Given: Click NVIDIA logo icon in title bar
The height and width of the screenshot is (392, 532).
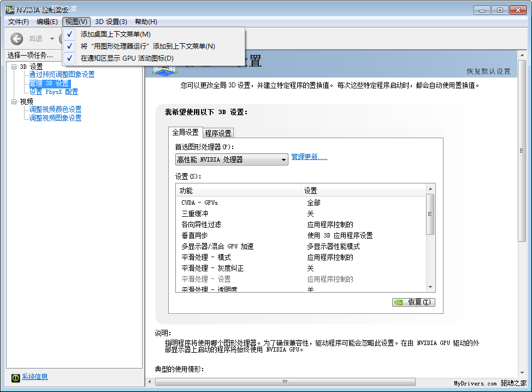Looking at the screenshot, I should 9,9.
